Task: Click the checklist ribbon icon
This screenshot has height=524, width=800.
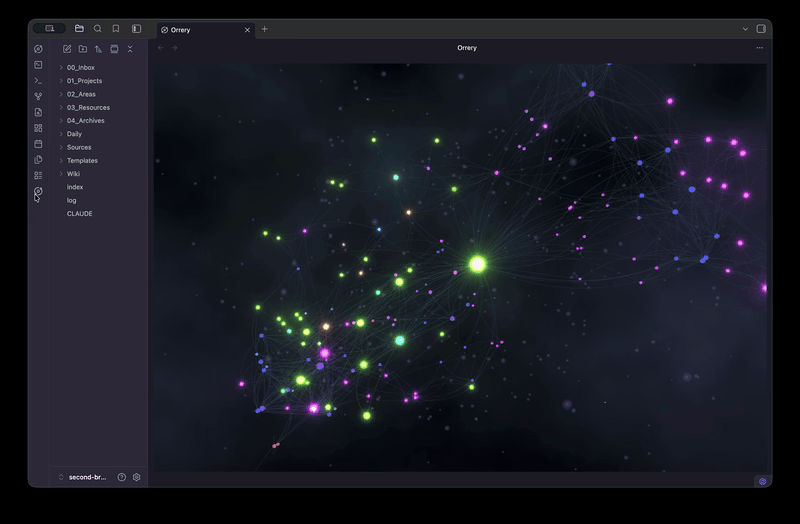Action: [38, 176]
